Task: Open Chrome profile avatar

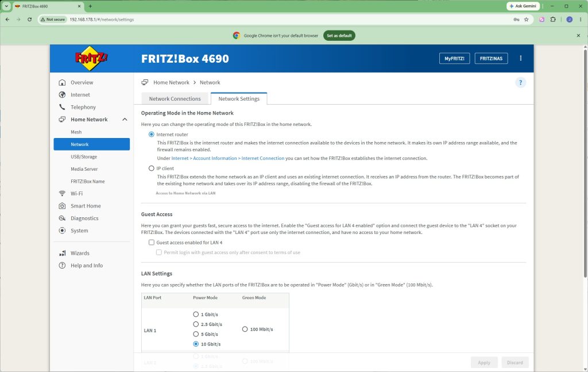Action: (x=569, y=20)
